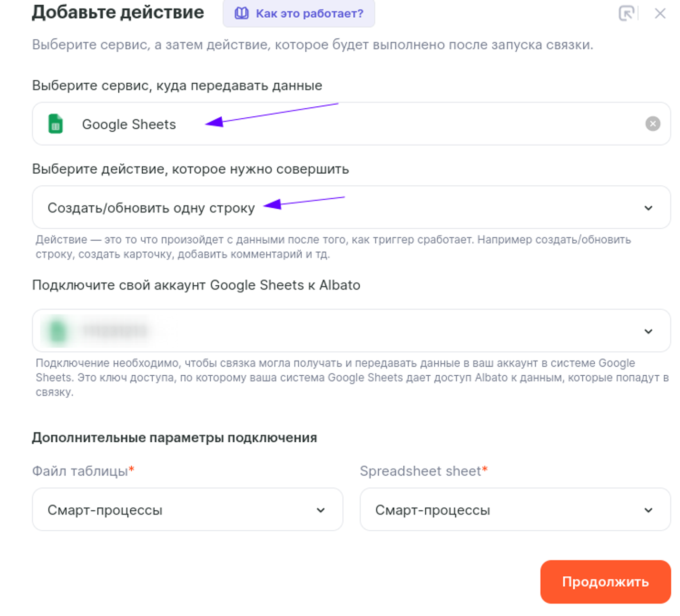Click the blurred account icon in connection field
This screenshot has height=616, width=680.
57,331
